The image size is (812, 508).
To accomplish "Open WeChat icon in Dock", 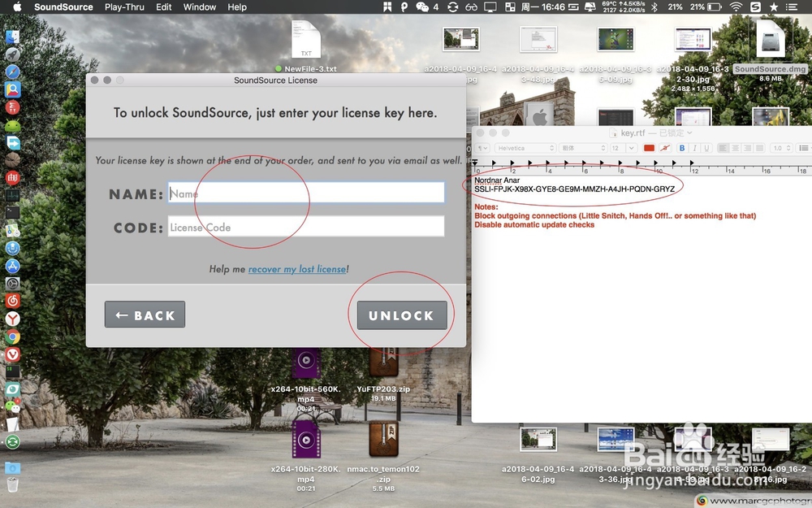I will pyautogui.click(x=12, y=406).
